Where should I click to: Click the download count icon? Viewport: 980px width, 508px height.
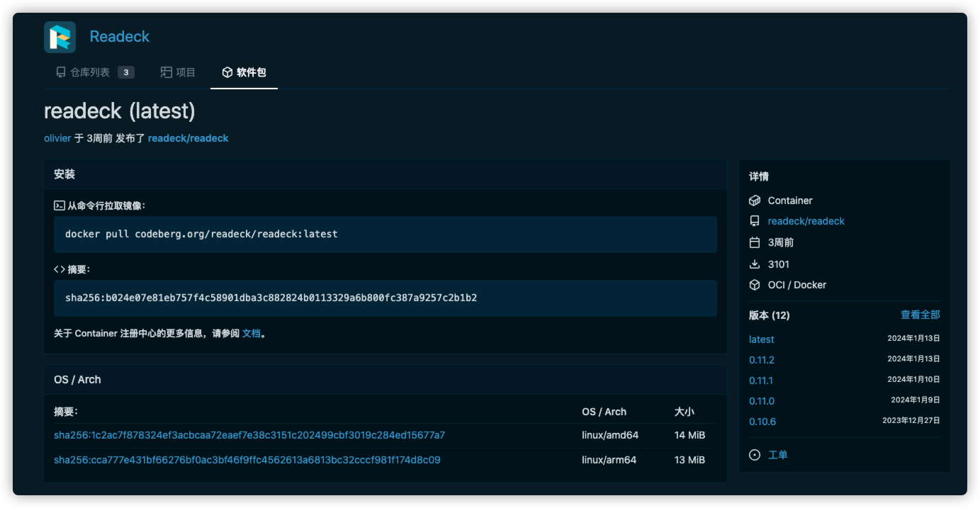click(755, 264)
